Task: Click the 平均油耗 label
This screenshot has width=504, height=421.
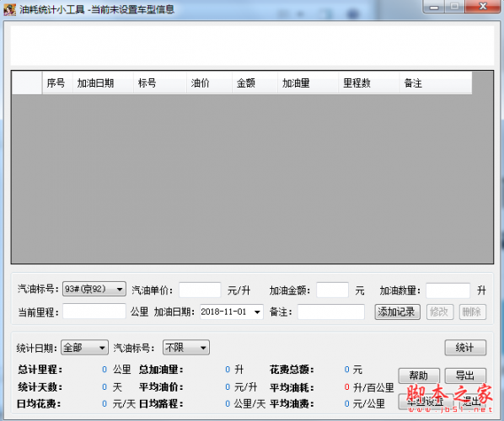Action: coord(292,387)
